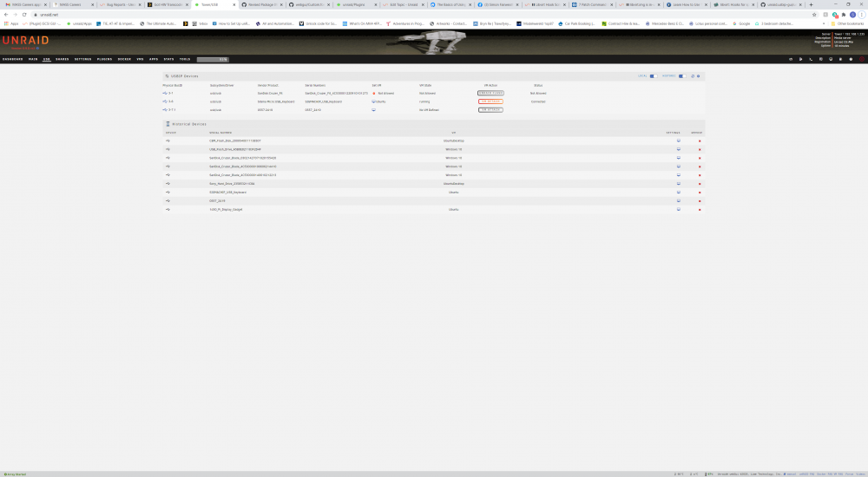
Task: Open the Plugins menu
Action: coord(105,59)
